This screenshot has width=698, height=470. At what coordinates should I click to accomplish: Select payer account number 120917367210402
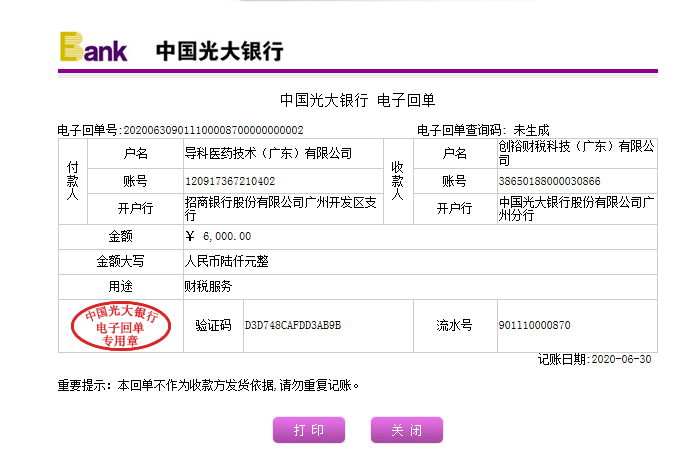point(230,181)
